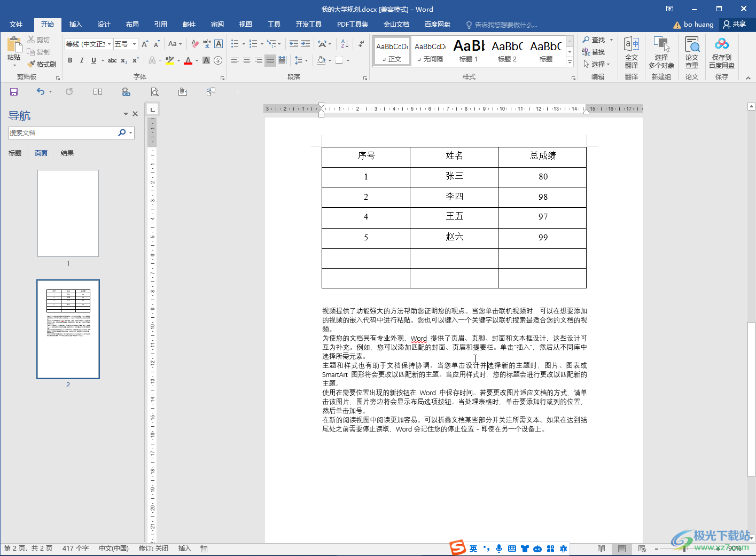The width and height of the screenshot is (756, 556).
Task: Click the Sort A-Z icon
Action: [x=345, y=44]
